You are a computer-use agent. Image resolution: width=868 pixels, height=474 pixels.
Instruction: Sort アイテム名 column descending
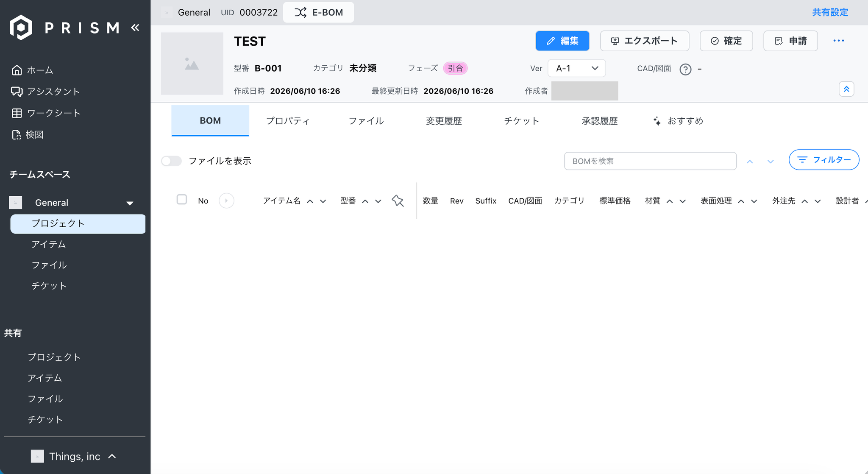323,201
